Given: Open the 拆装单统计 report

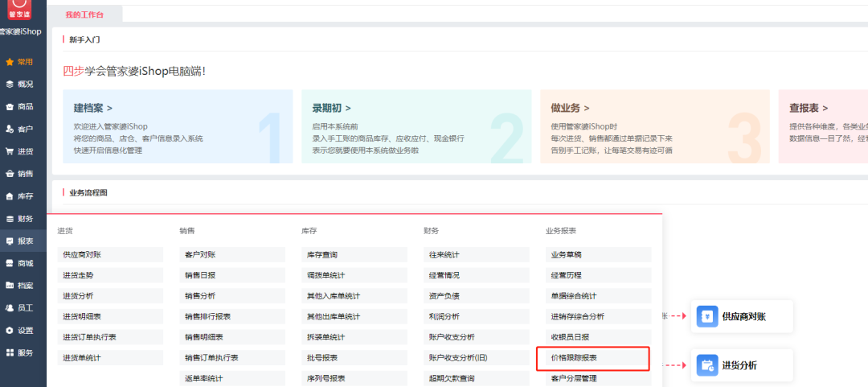Looking at the screenshot, I should point(354,337).
